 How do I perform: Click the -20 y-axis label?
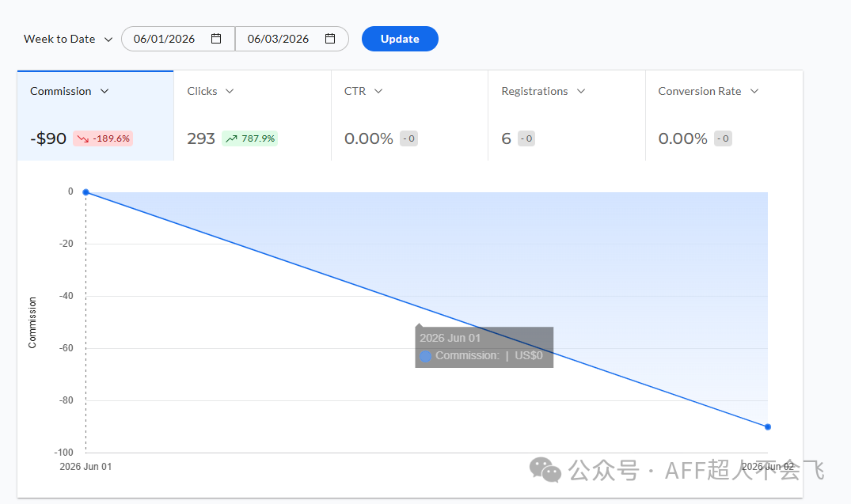[x=66, y=244]
